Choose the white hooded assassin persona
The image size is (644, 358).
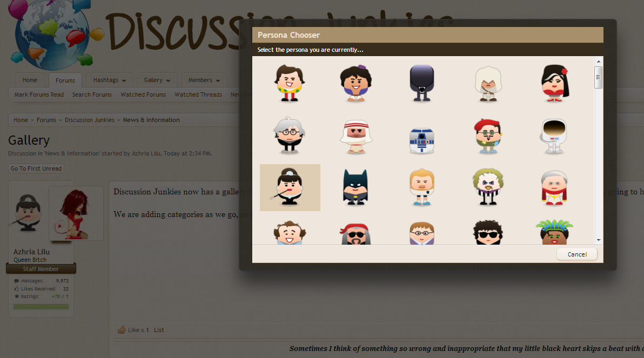pos(488,84)
